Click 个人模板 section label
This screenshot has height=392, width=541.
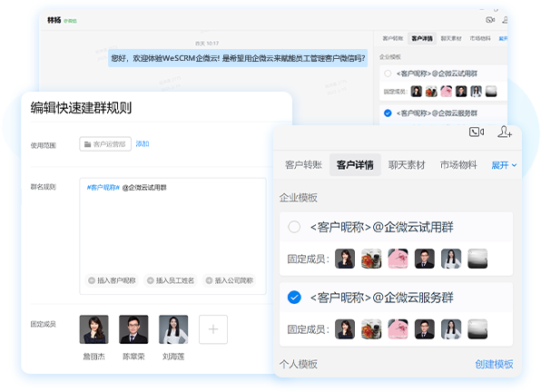298,364
